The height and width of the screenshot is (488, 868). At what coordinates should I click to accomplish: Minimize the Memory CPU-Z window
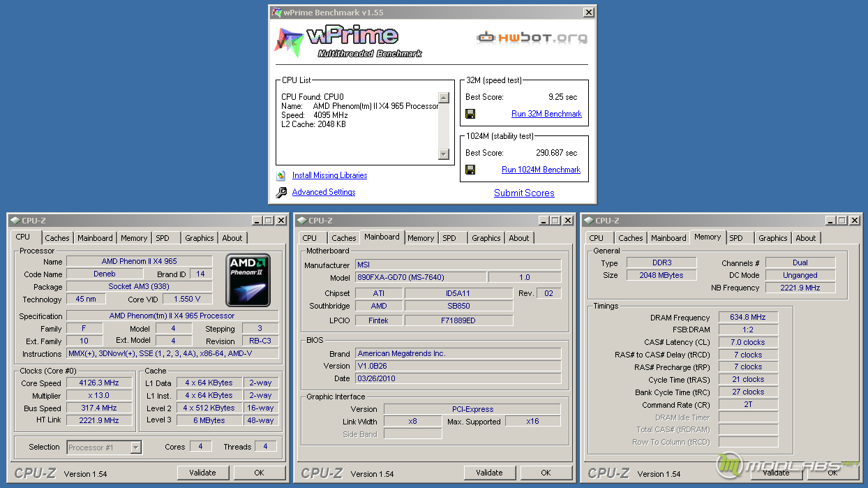[830, 221]
